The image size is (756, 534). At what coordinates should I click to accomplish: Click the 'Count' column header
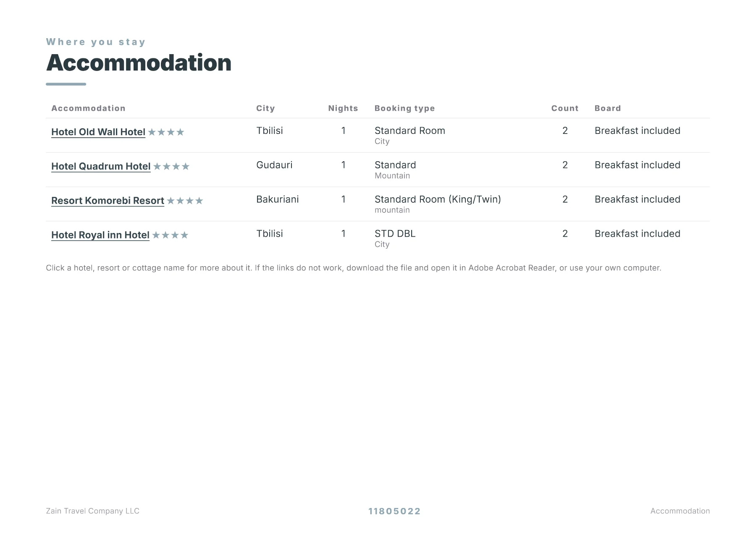(565, 108)
